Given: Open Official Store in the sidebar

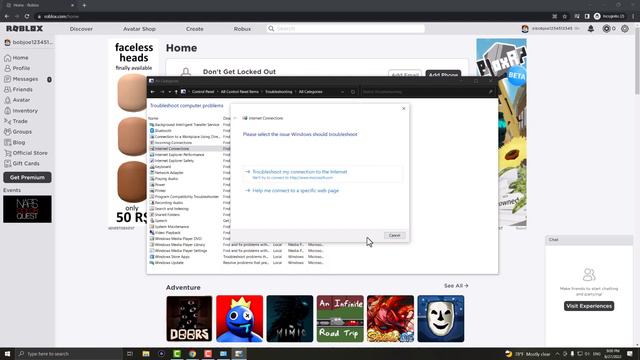Looking at the screenshot, I should tap(26, 153).
